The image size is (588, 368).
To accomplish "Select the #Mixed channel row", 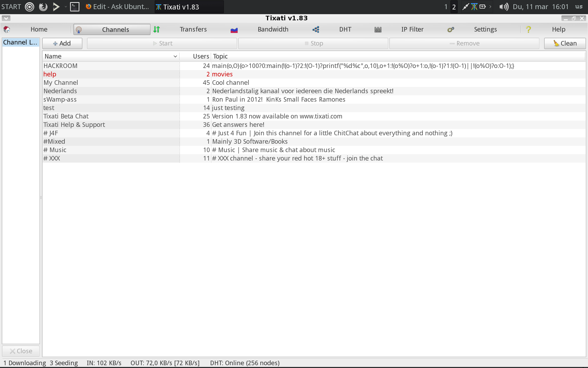I will (314, 142).
